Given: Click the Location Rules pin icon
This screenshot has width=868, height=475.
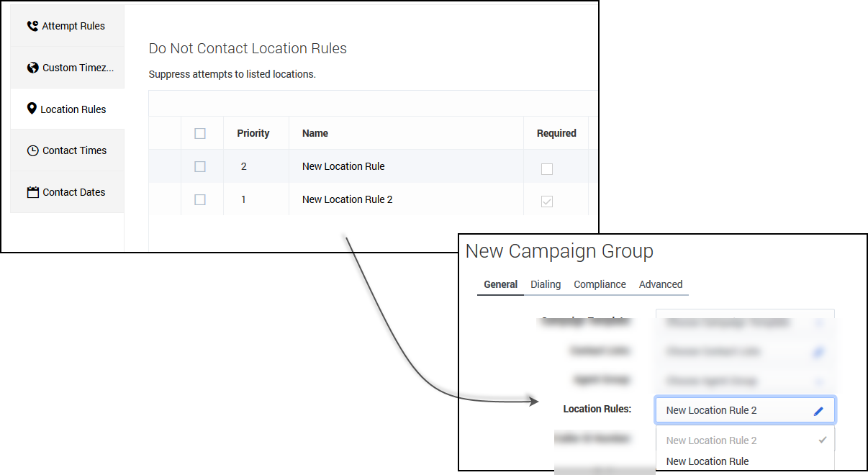Looking at the screenshot, I should (x=32, y=109).
